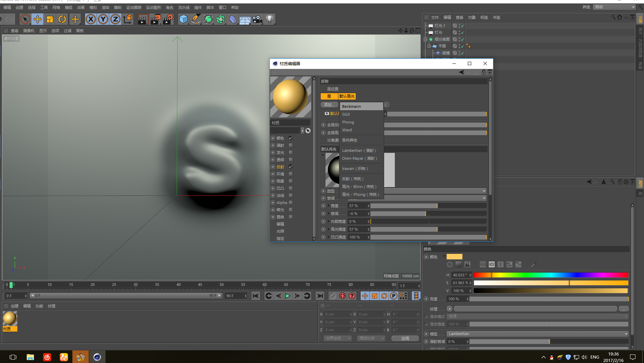644x363 pixels.
Task: Uncheck the 颜色 channel checkbox
Action: click(x=291, y=138)
